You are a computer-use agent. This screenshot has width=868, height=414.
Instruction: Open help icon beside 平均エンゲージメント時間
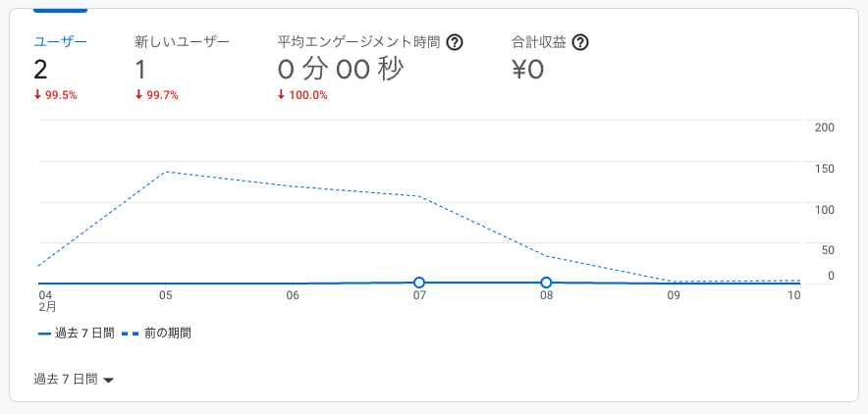455,42
